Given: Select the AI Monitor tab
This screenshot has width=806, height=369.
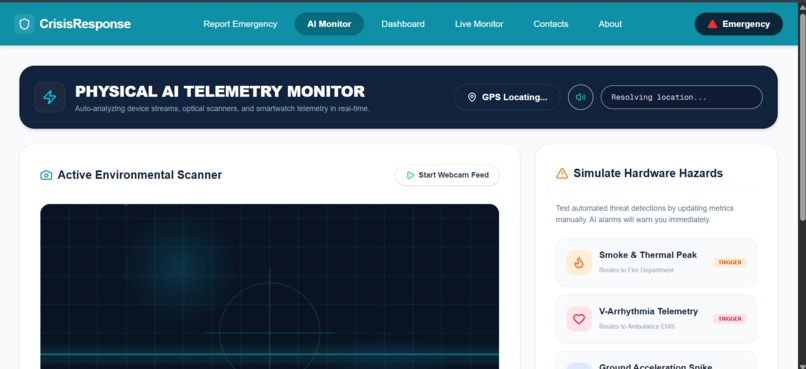Looking at the screenshot, I should (329, 24).
